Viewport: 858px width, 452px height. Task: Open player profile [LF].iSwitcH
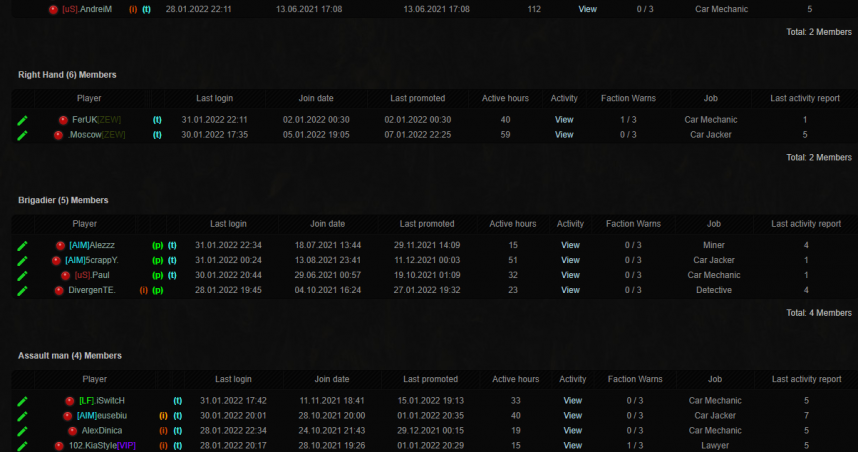pyautogui.click(x=102, y=401)
